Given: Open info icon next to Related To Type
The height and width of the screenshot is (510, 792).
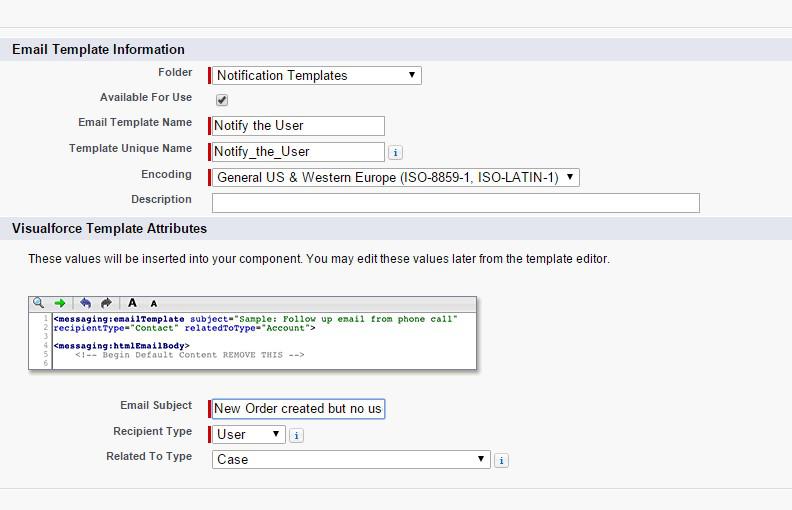Looking at the screenshot, I should (501, 461).
